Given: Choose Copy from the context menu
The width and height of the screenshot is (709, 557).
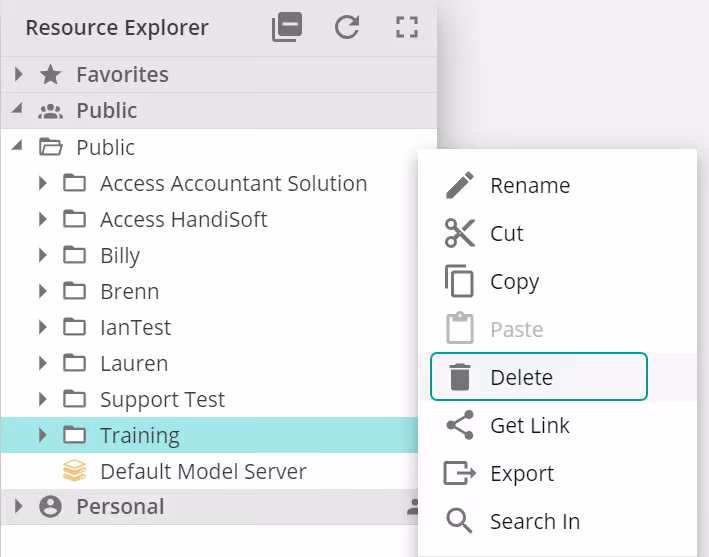Looking at the screenshot, I should tap(514, 282).
